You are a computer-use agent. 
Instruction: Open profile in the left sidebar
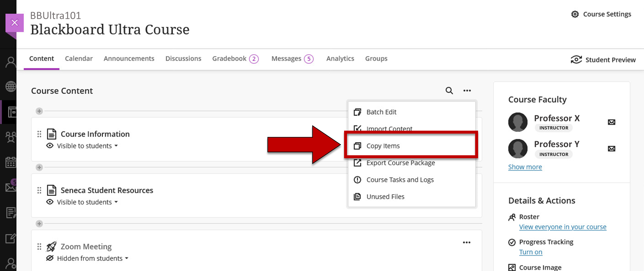tap(11, 62)
